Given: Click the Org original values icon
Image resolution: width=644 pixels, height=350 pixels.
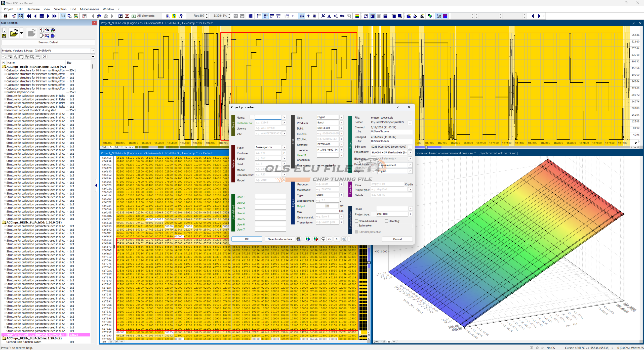Looking at the screenshot, I should tap(342, 16).
